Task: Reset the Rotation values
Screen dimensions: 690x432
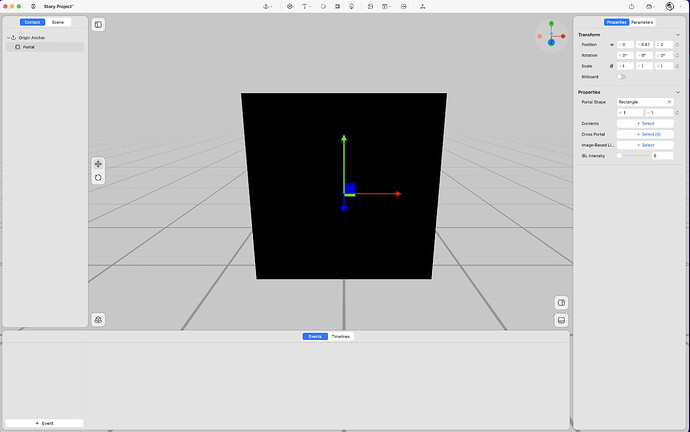Action: pyautogui.click(x=678, y=56)
